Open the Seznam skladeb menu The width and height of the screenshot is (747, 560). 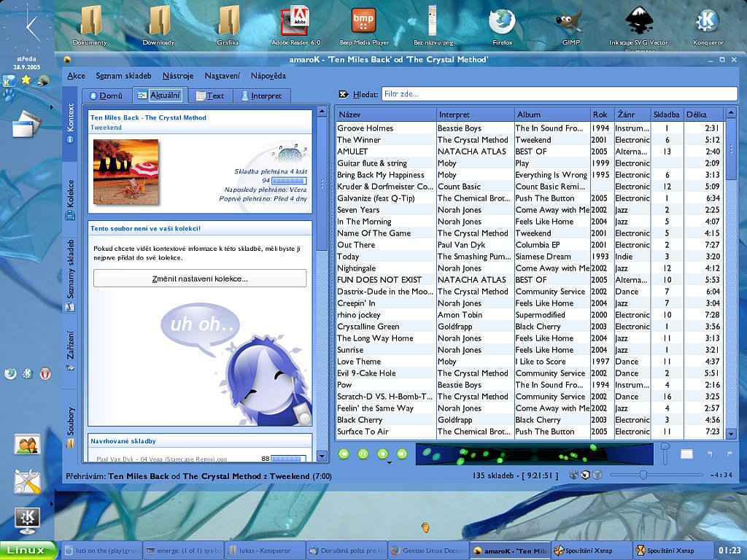click(123, 76)
